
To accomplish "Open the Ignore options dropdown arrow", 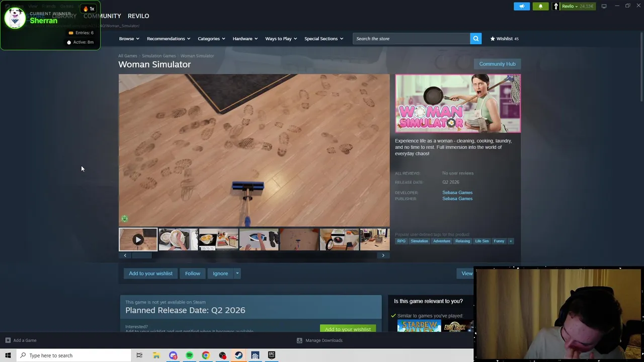I will coord(237,274).
